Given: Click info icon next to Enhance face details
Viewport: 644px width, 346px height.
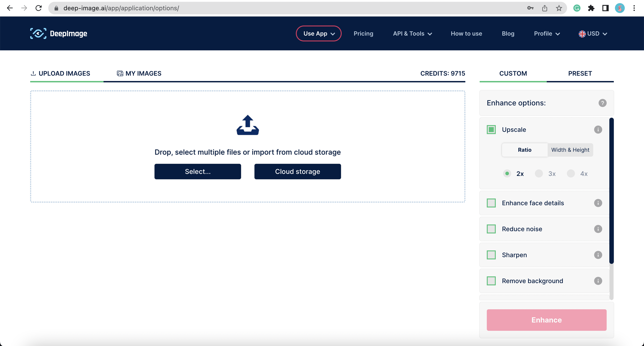Looking at the screenshot, I should click(598, 203).
